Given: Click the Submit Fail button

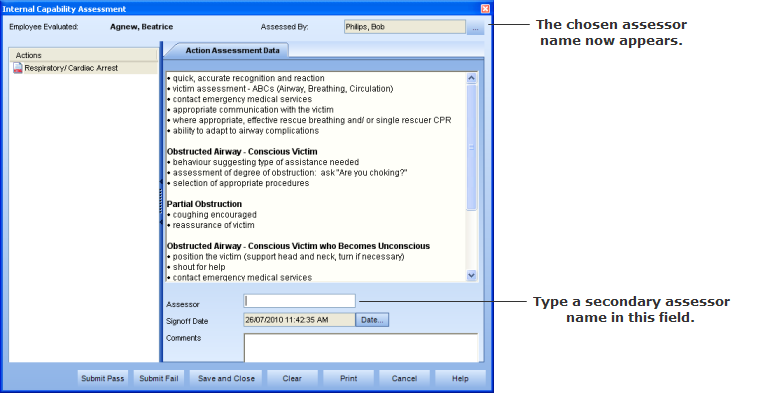Looking at the screenshot, I should [x=159, y=378].
